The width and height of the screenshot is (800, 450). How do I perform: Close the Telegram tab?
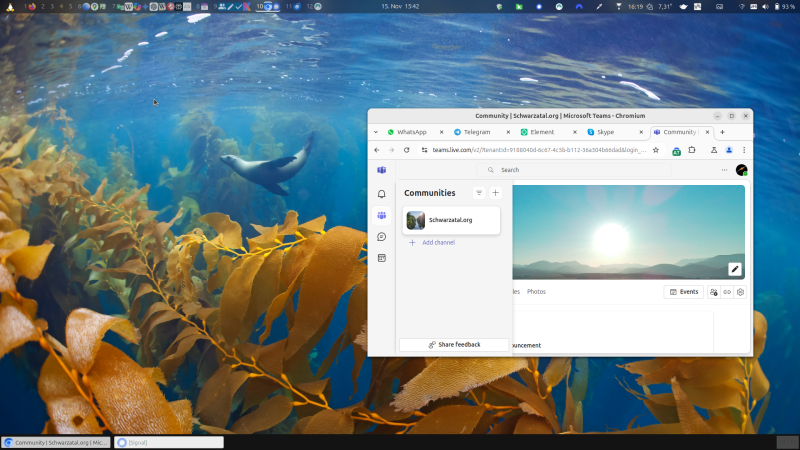[508, 132]
